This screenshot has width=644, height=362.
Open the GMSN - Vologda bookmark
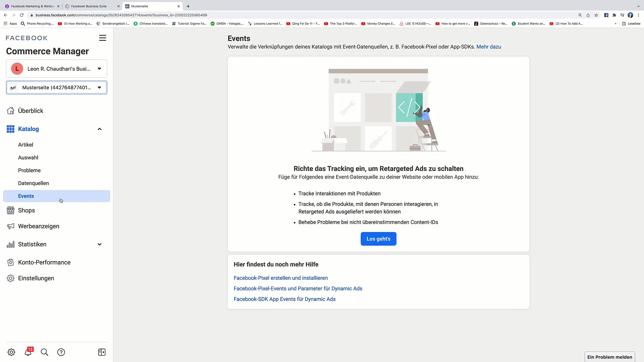(x=227, y=23)
